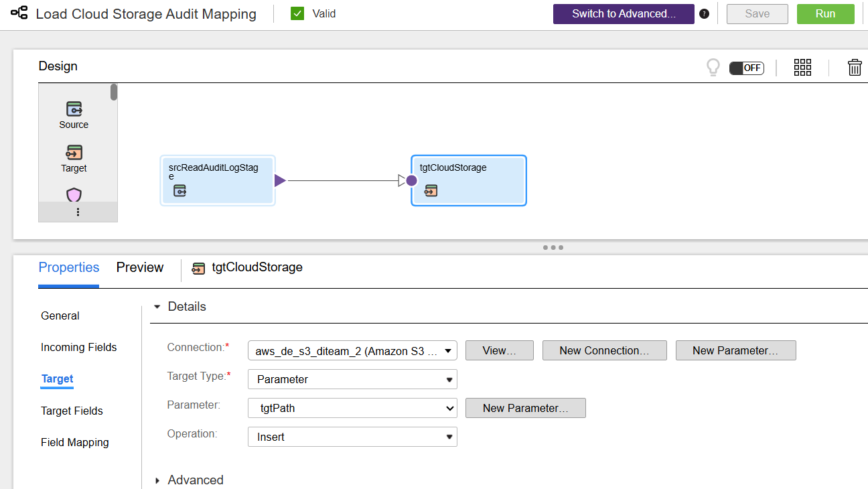
Task: Open the Target Fields section
Action: [x=72, y=411]
